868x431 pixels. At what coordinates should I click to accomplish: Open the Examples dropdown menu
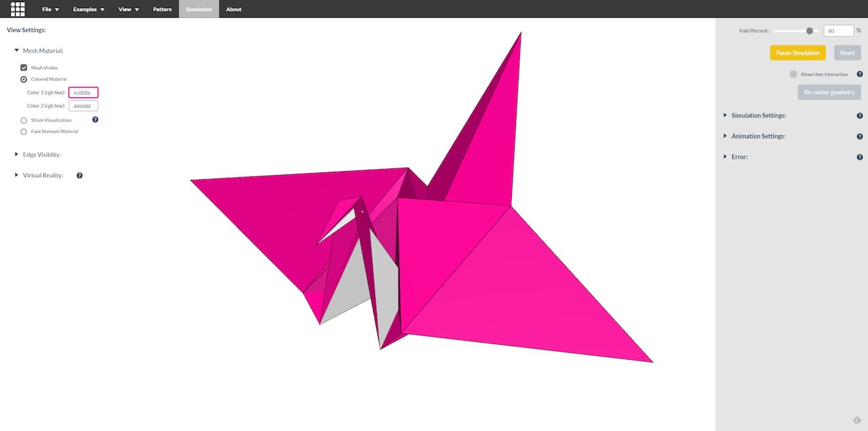pyautogui.click(x=88, y=10)
